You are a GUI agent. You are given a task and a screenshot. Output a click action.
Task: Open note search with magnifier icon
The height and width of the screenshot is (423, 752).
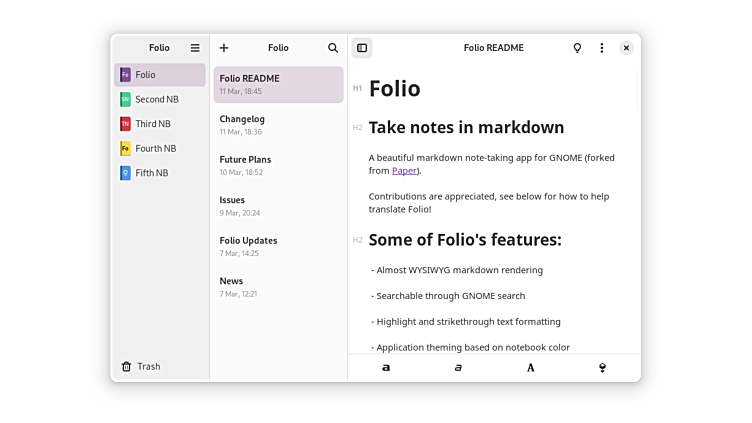click(x=333, y=48)
